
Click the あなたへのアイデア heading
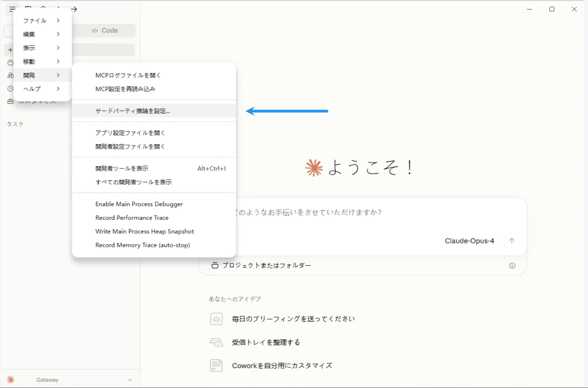pyautogui.click(x=235, y=299)
